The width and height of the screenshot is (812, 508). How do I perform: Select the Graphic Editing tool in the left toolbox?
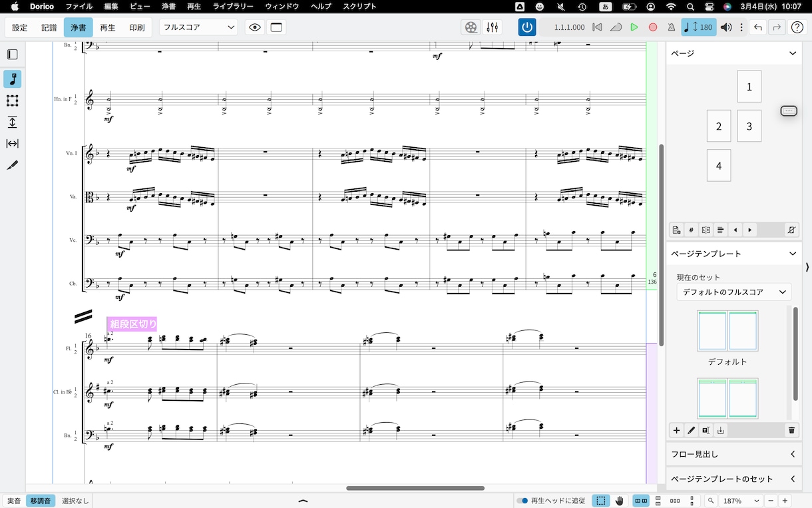tap(12, 79)
